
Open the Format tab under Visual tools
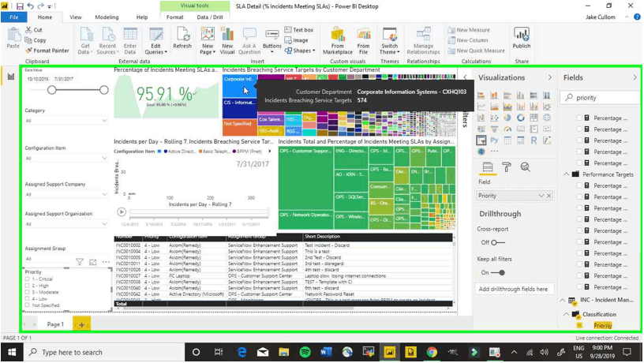175,17
